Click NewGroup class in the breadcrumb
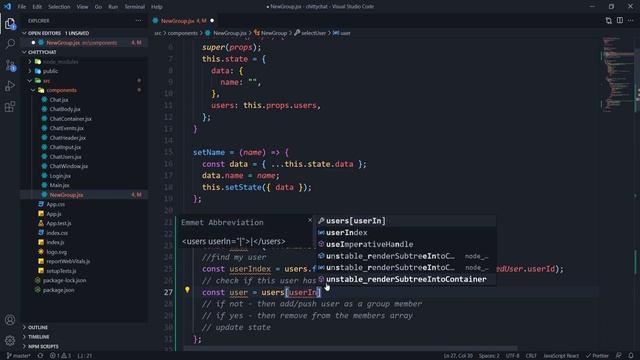Viewport: 640px width, 360px height. click(274, 33)
